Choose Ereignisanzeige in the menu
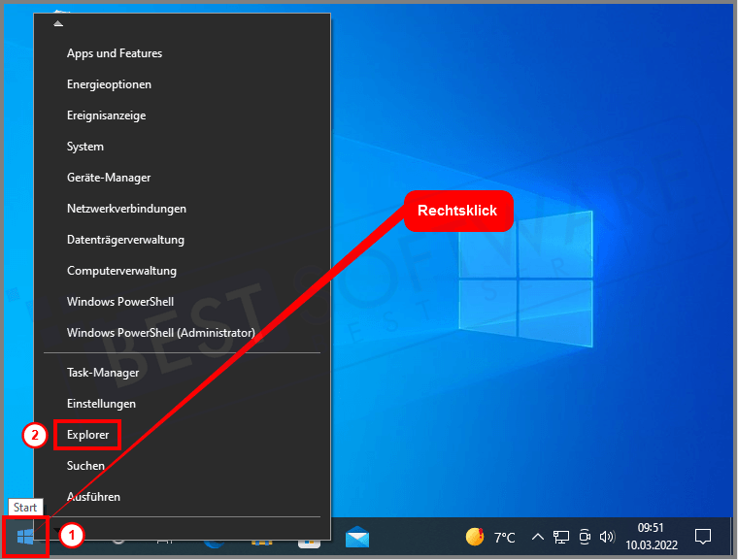 pos(106,115)
